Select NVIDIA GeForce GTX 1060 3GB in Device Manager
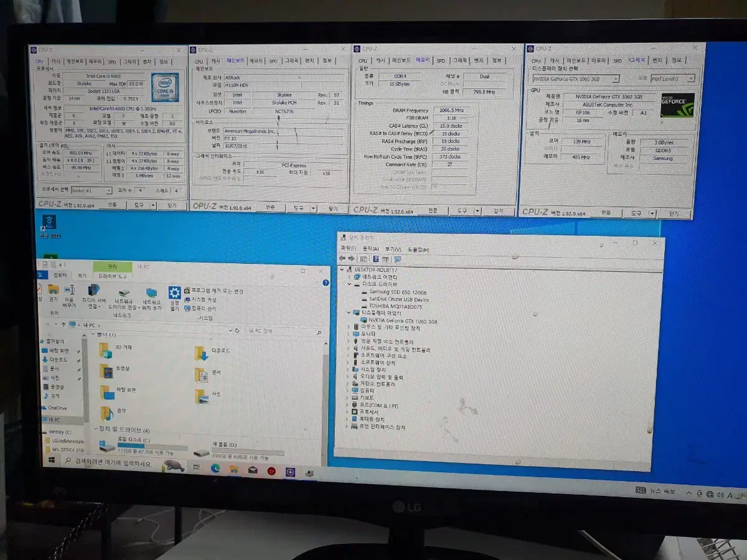Image resolution: width=747 pixels, height=560 pixels. tap(398, 321)
